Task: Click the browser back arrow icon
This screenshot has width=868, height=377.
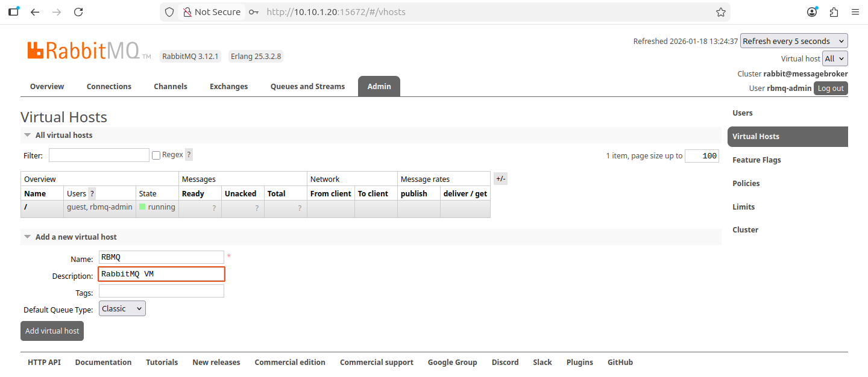Action: [x=35, y=12]
